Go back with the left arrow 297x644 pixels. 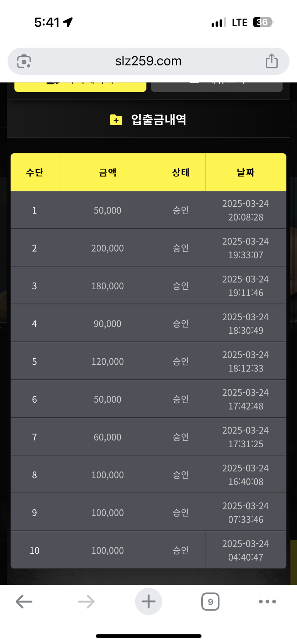click(x=24, y=602)
